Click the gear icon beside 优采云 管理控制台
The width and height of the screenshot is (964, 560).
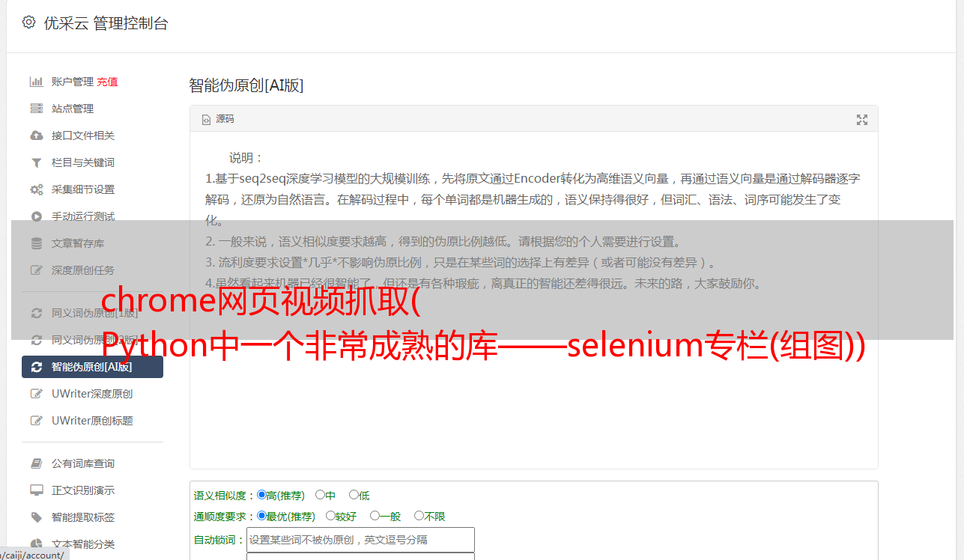click(28, 22)
